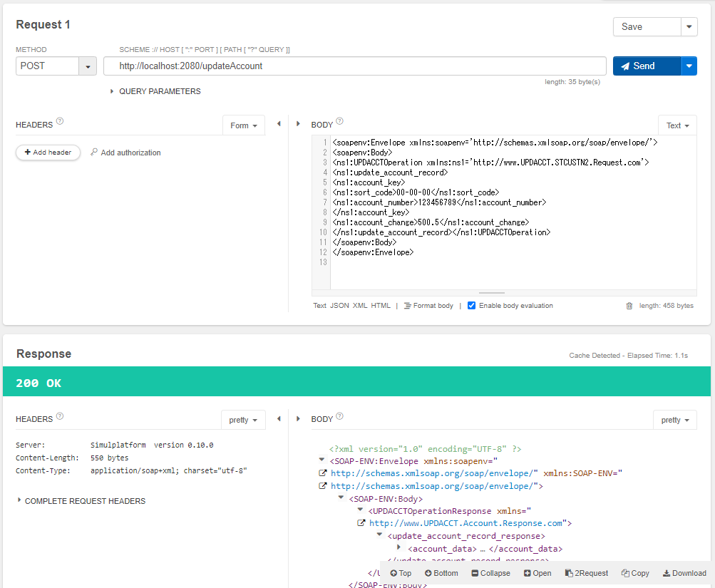Click Add authorization link
This screenshot has width=715, height=588.
tap(125, 153)
